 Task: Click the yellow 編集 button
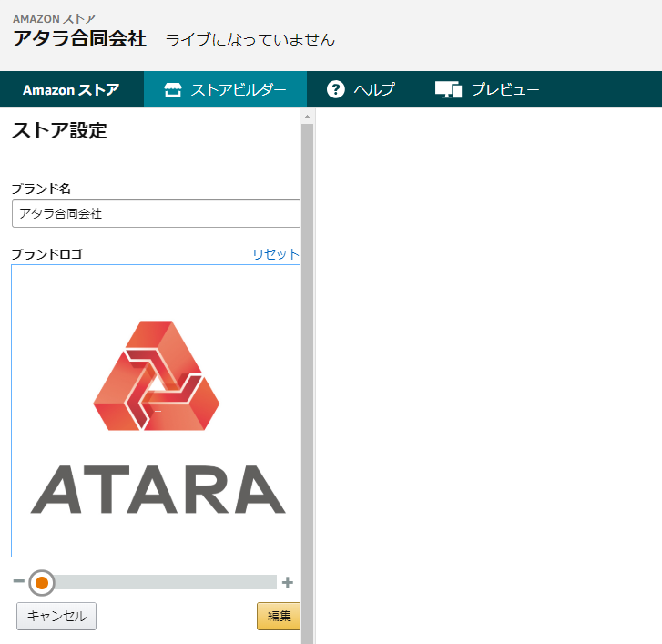coord(279,616)
